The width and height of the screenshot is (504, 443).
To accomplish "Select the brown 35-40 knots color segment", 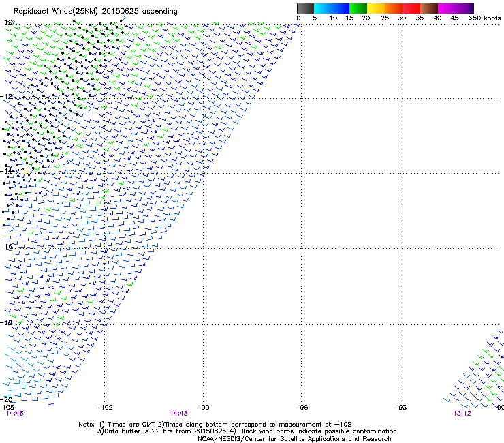I will click(x=429, y=8).
